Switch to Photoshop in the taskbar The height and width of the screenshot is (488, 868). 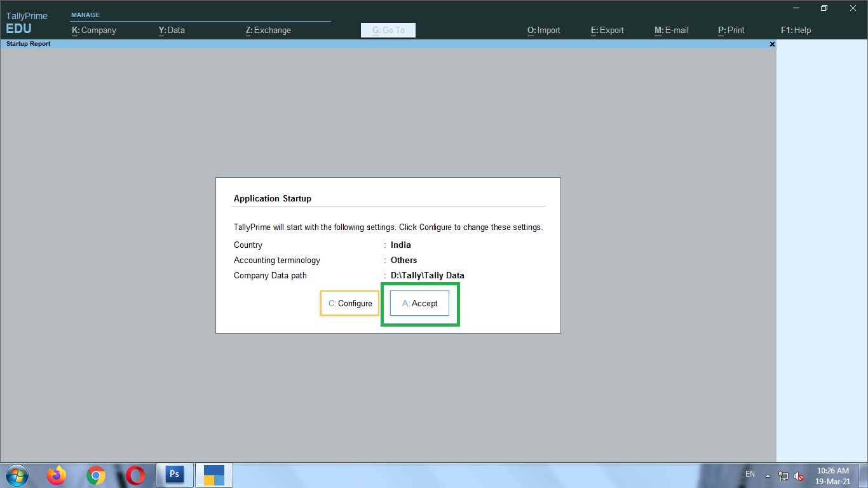[174, 475]
